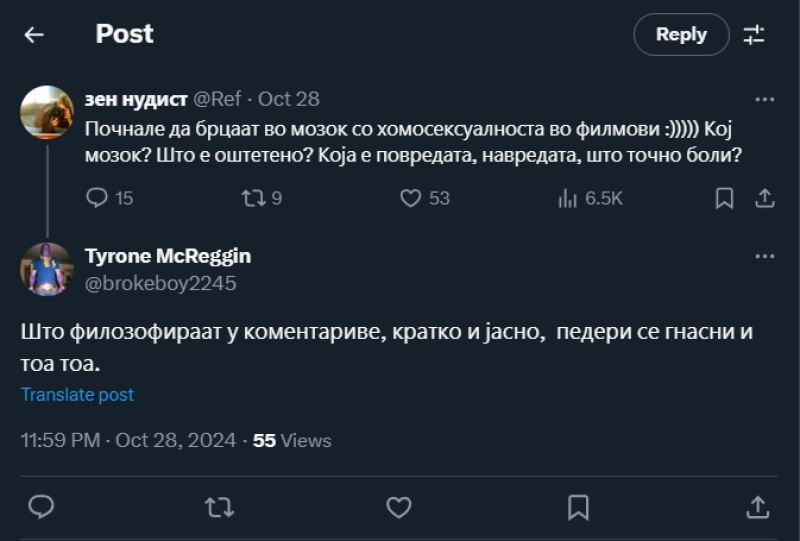Click the back arrow icon
Image resolution: width=800 pixels, height=541 pixels.
34,35
